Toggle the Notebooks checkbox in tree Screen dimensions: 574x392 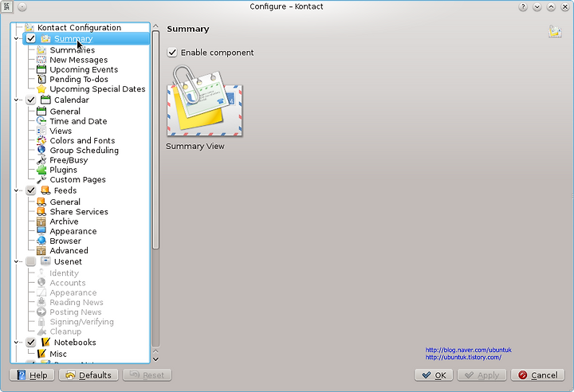31,343
